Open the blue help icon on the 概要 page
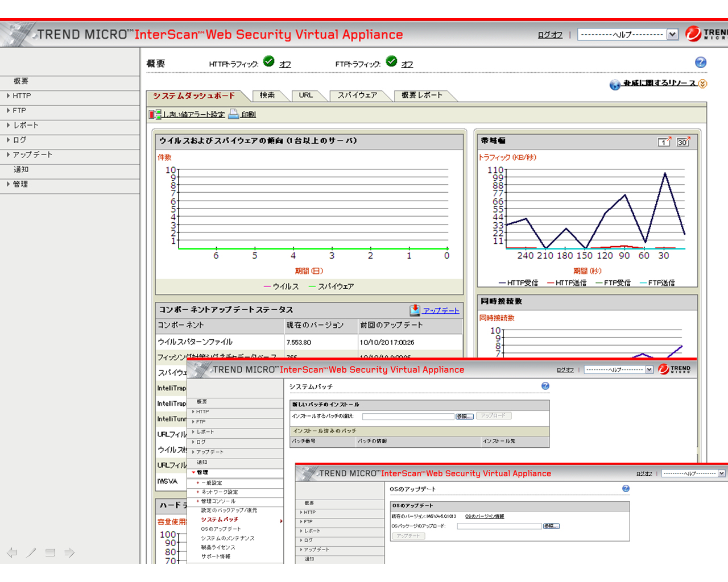The width and height of the screenshot is (728, 582). click(701, 63)
